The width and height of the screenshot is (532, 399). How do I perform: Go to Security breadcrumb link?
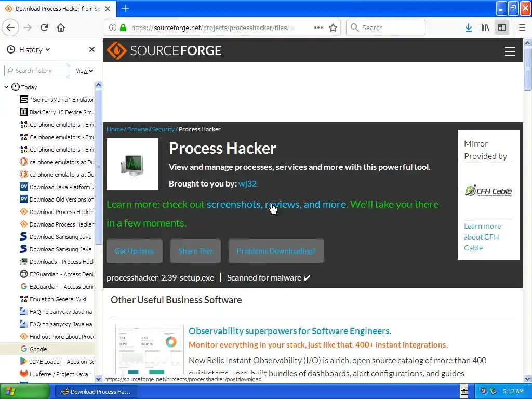pos(163,129)
